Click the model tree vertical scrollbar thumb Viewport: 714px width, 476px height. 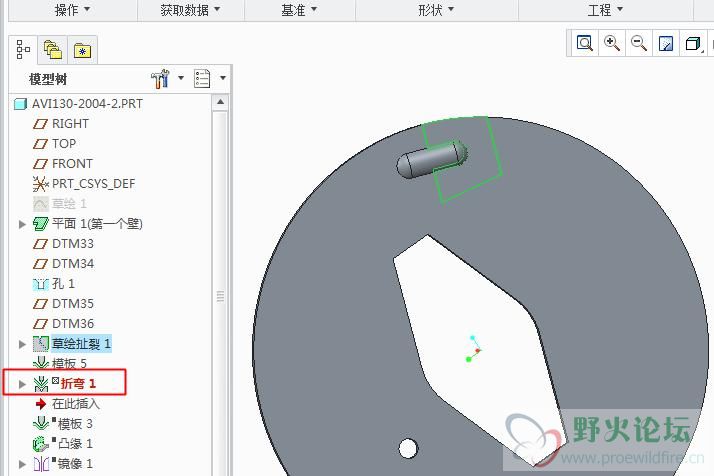220,296
